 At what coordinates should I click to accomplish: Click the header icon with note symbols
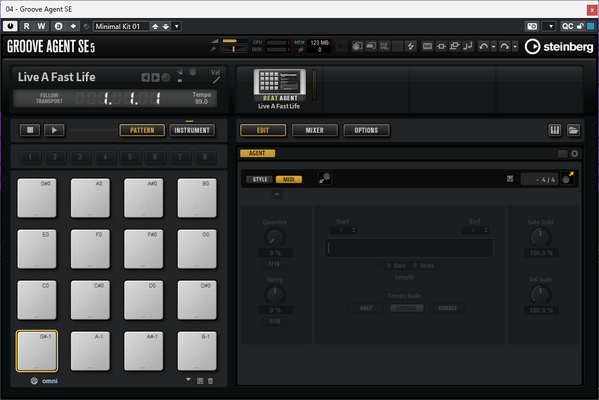click(x=468, y=46)
